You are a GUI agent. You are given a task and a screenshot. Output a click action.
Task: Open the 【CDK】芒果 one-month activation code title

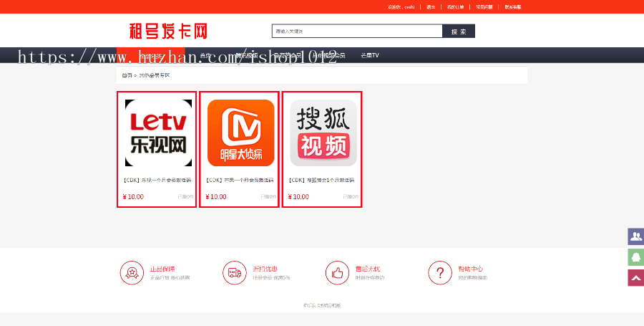coord(240,180)
